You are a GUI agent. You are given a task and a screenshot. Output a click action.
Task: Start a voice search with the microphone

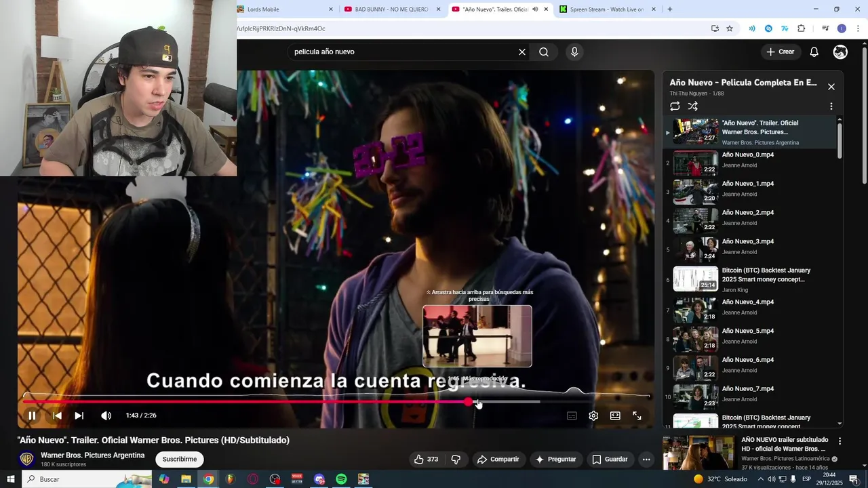pyautogui.click(x=574, y=52)
